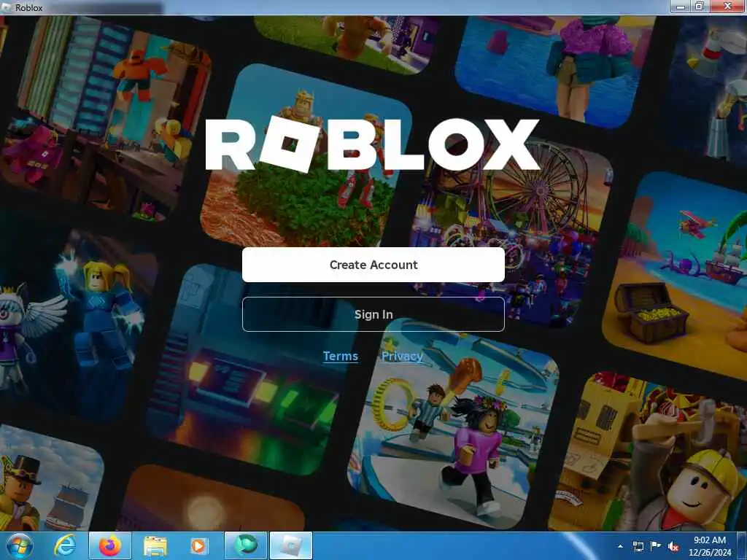The image size is (747, 560).
Task: Open the network status tray icon
Action: (638, 547)
